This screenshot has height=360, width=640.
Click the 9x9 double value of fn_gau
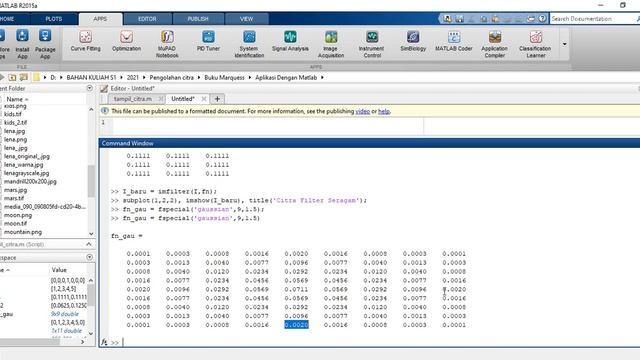point(65,314)
